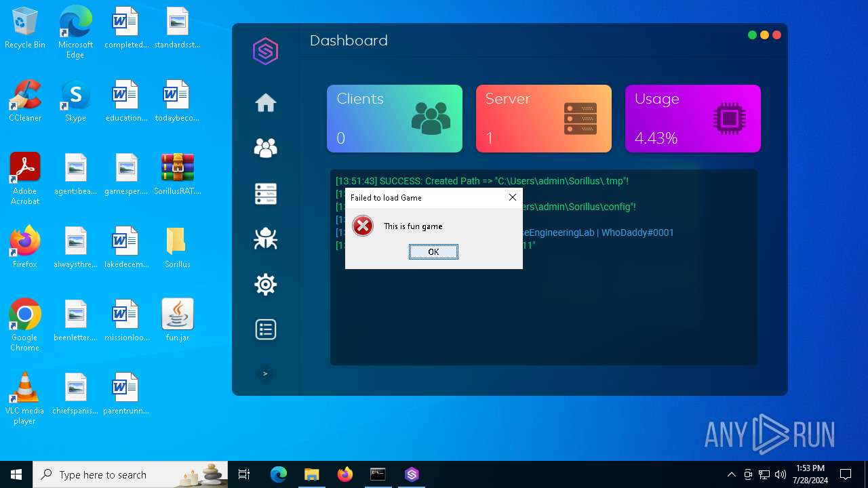Click the red error icon in the dialog
The width and height of the screenshot is (868, 488).
363,226
